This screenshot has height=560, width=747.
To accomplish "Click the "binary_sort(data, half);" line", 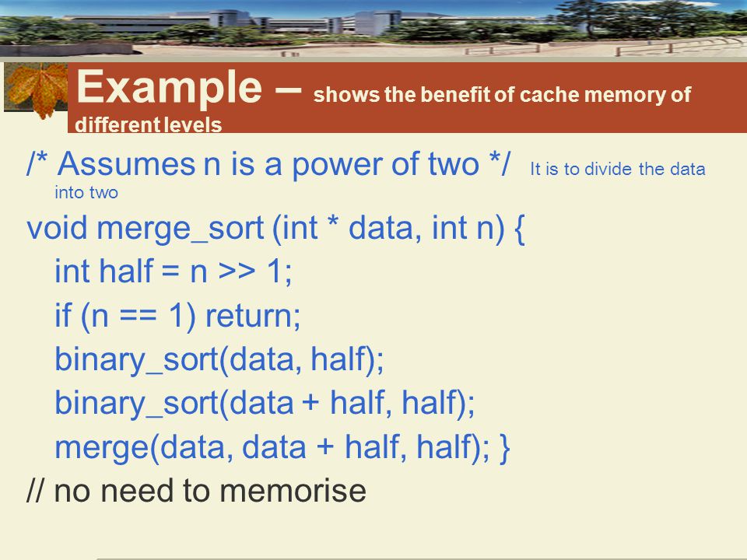I will (219, 359).
